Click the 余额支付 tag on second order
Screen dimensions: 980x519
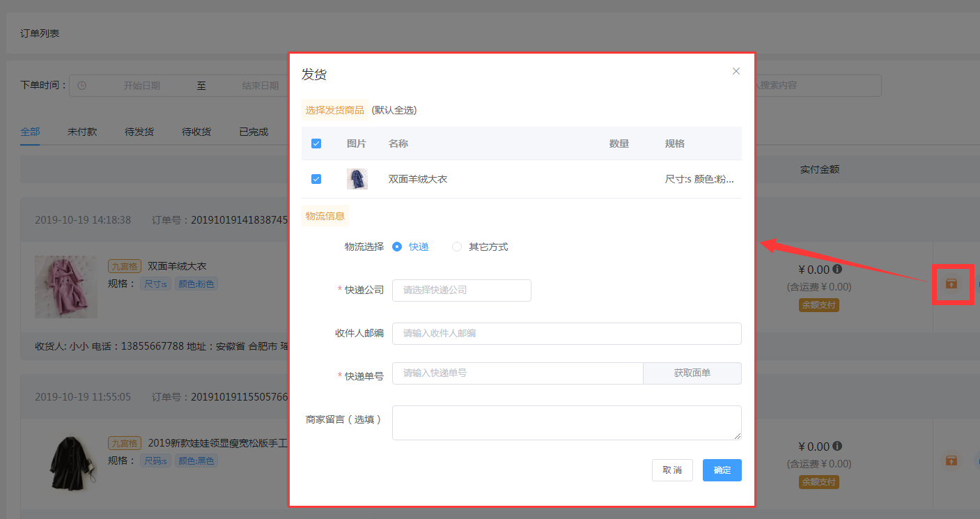click(818, 481)
